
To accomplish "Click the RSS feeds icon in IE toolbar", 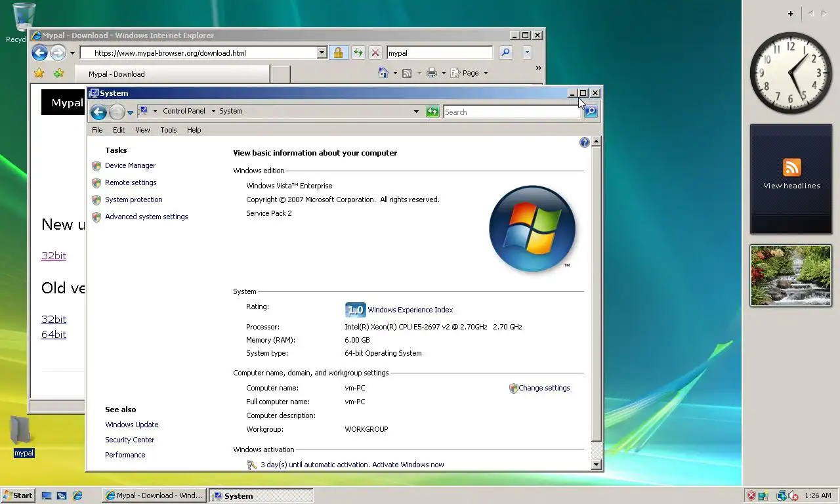I will click(x=407, y=73).
